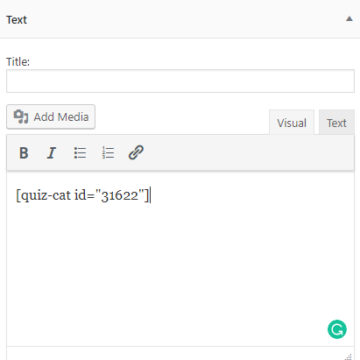The height and width of the screenshot is (360, 360).
Task: Click the Text widget header title
Action: [16, 20]
